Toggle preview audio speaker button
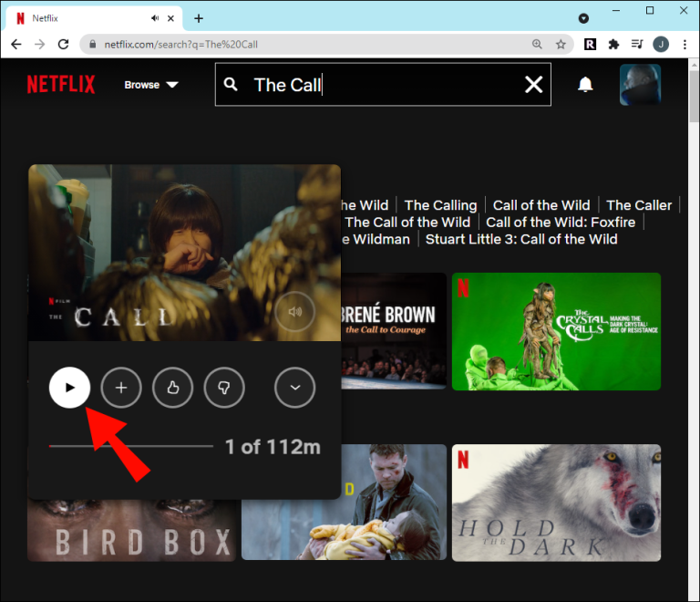 (x=294, y=311)
